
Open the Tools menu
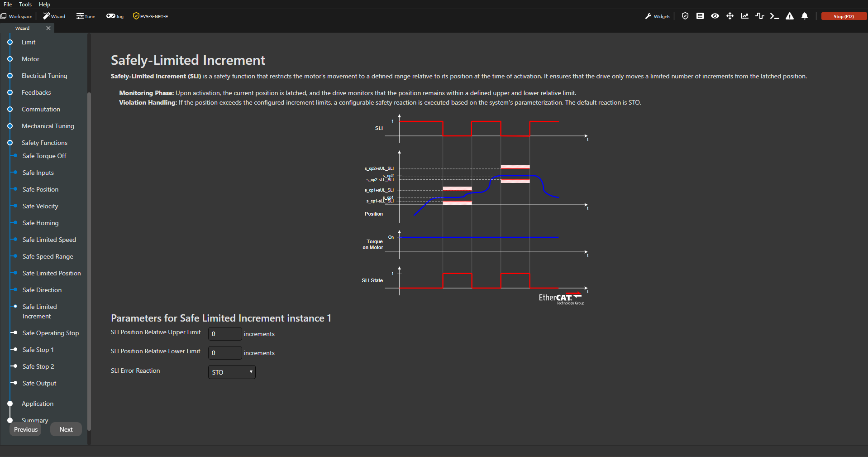pyautogui.click(x=25, y=4)
